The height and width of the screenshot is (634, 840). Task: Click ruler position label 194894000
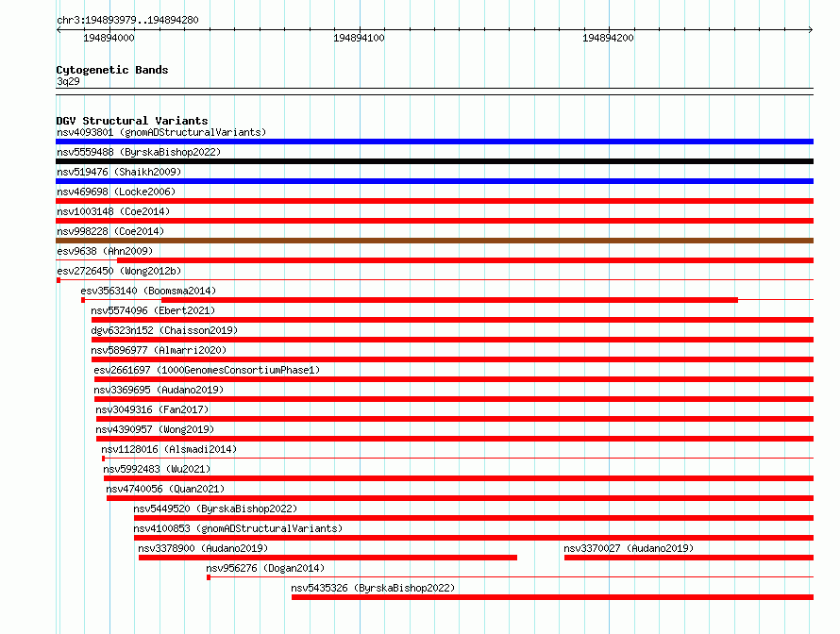[x=109, y=38]
